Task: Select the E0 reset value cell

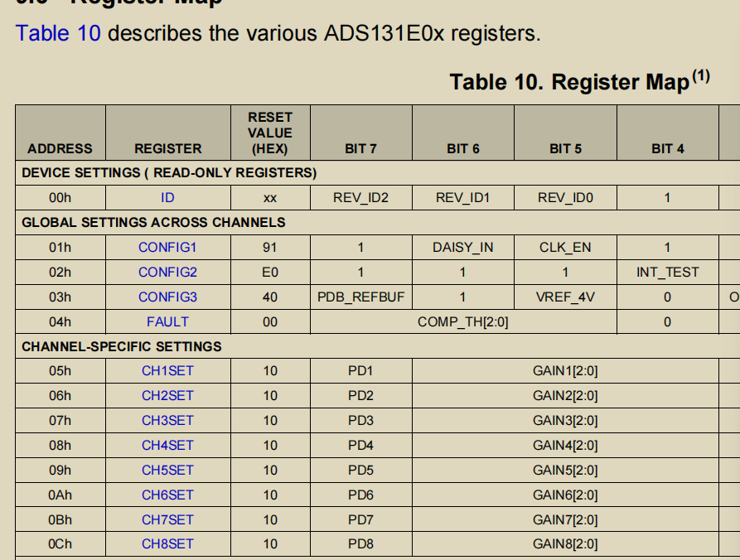Action: click(270, 273)
